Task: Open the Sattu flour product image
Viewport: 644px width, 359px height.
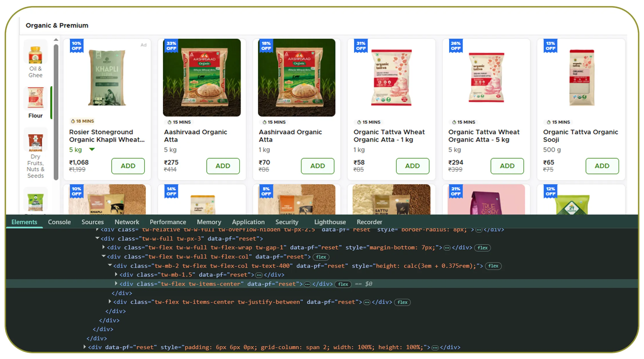Action: (391, 199)
